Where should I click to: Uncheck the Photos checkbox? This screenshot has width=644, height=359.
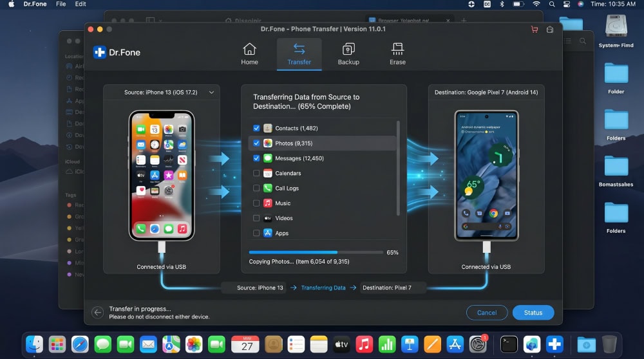256,143
